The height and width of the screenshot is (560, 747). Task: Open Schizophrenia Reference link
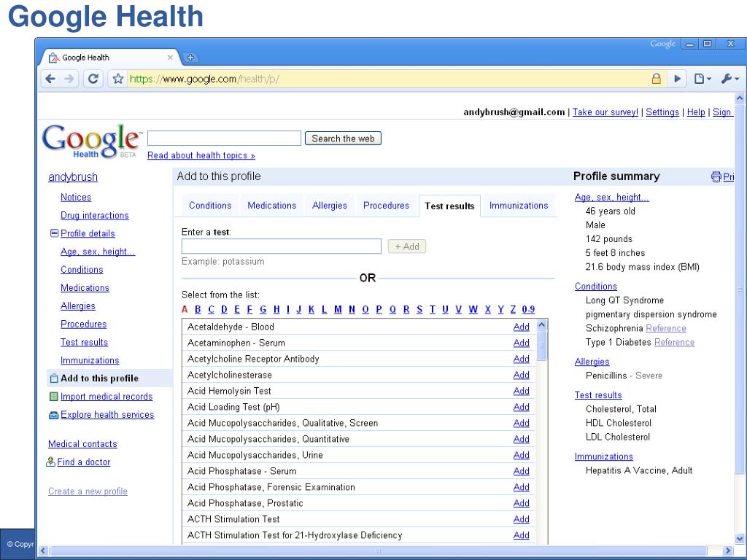(666, 328)
